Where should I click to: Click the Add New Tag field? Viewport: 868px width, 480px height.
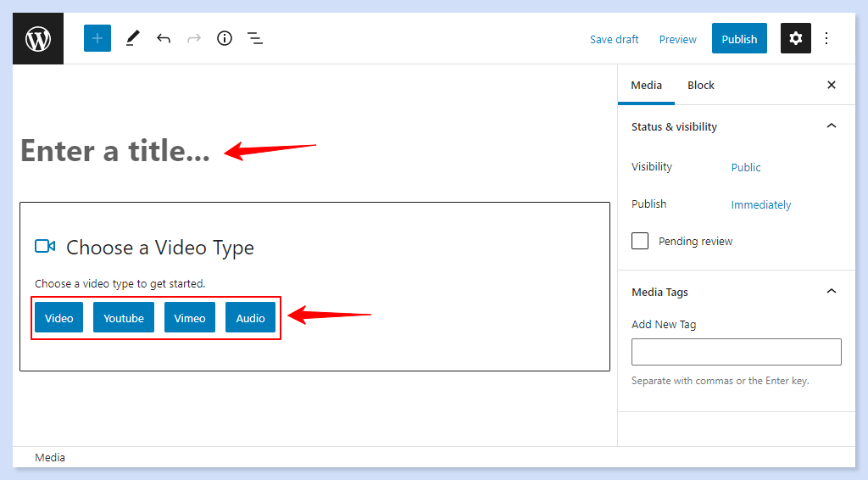(736, 352)
